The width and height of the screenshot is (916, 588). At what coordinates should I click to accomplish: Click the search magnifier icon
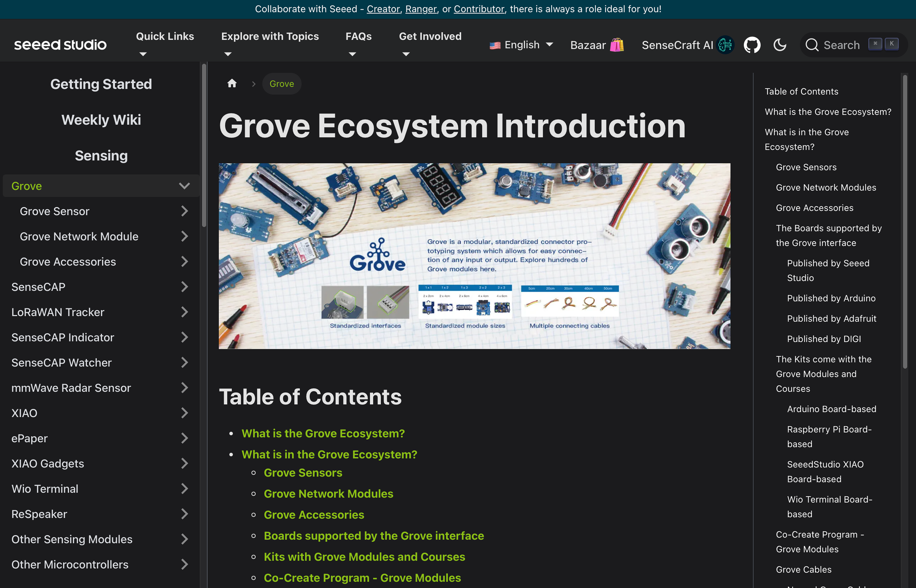coord(812,45)
